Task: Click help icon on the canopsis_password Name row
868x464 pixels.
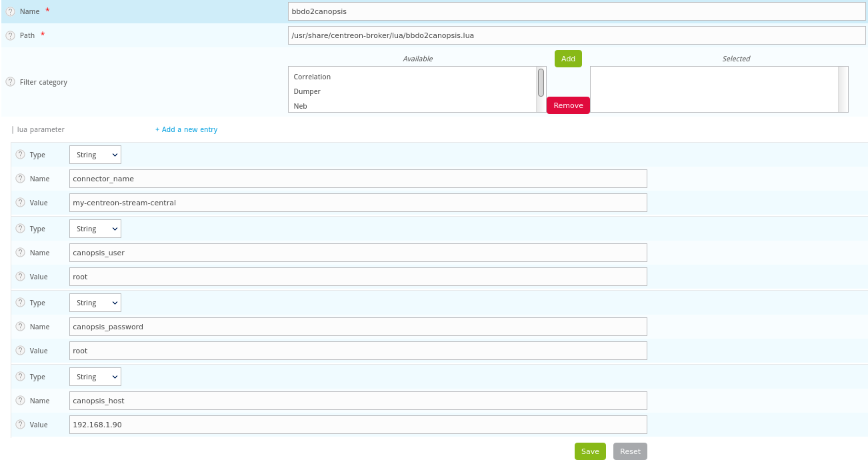Action: point(20,327)
